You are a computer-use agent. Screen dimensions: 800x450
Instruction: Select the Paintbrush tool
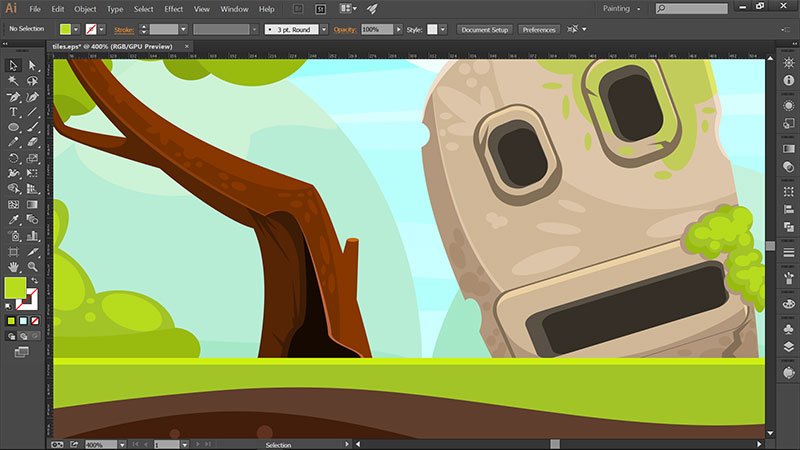32,127
